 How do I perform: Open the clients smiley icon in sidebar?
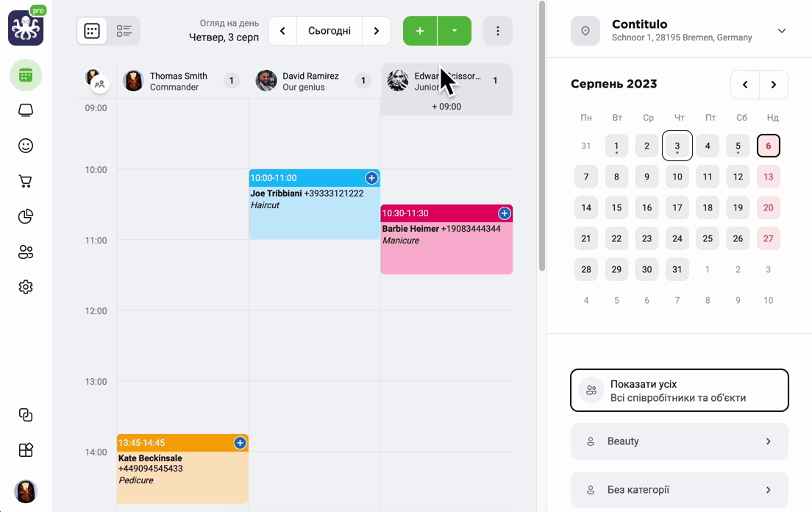pyautogui.click(x=25, y=146)
